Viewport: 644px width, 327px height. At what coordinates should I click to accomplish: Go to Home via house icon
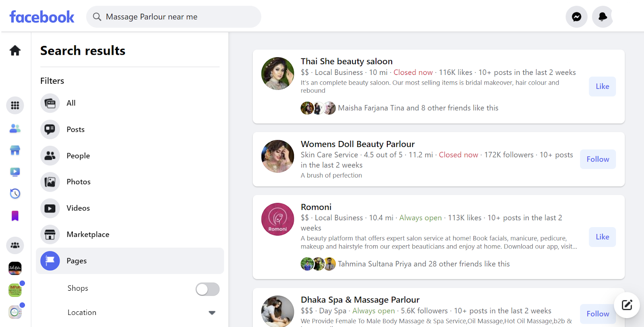pos(15,50)
